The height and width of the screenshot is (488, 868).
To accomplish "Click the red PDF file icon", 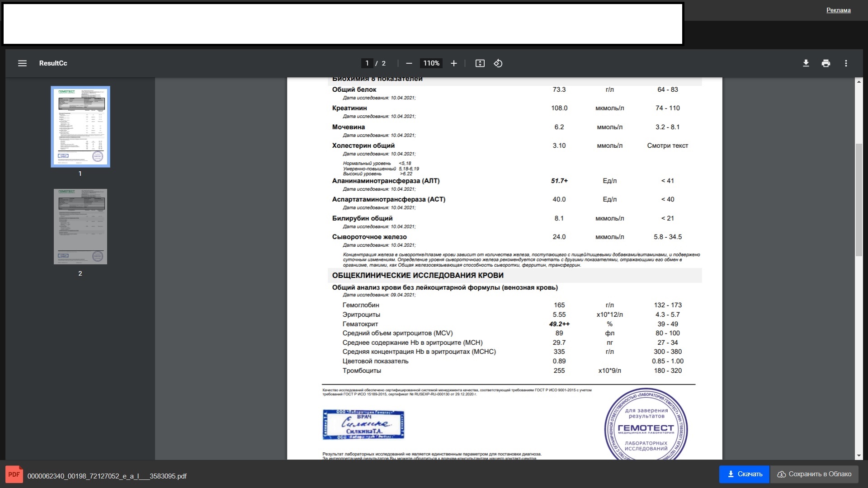I will (x=14, y=474).
